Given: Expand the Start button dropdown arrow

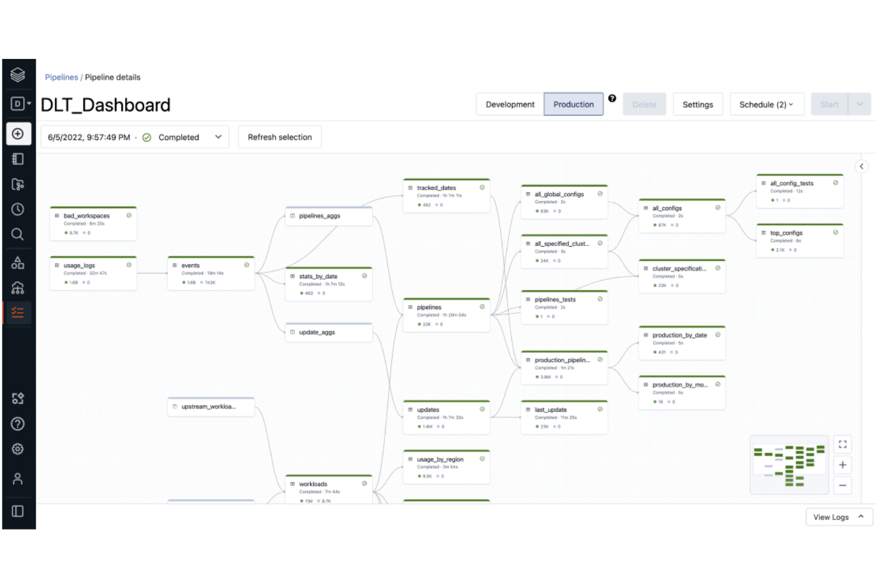Looking at the screenshot, I should pos(859,104).
